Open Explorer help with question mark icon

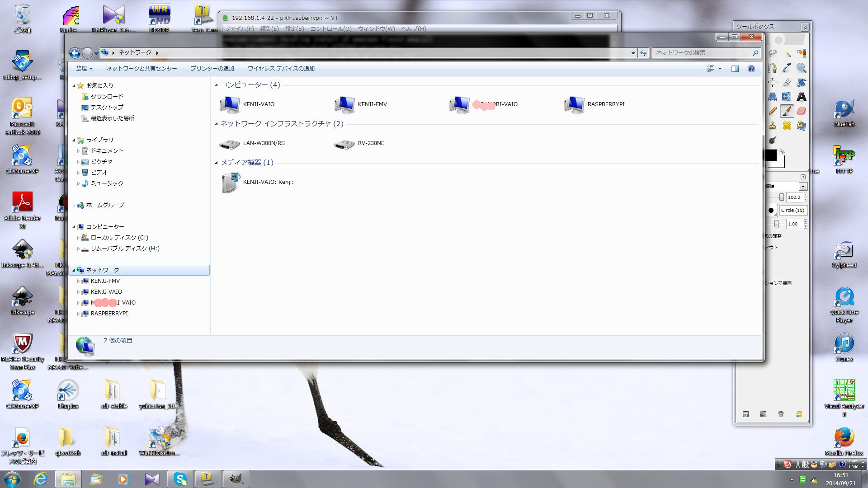pos(751,69)
